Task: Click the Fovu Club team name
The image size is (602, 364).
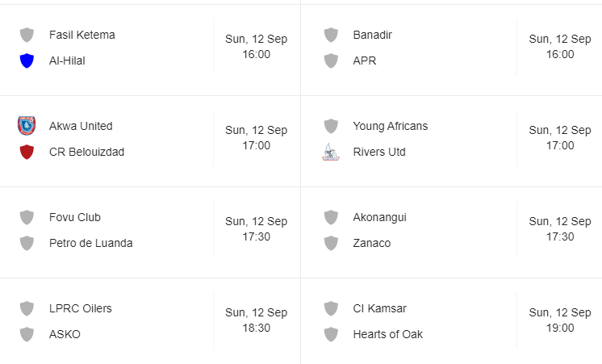Action: pyautogui.click(x=74, y=217)
